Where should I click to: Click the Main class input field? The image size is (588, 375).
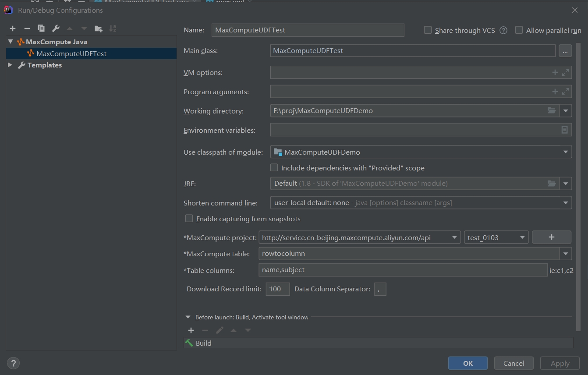[x=413, y=51]
